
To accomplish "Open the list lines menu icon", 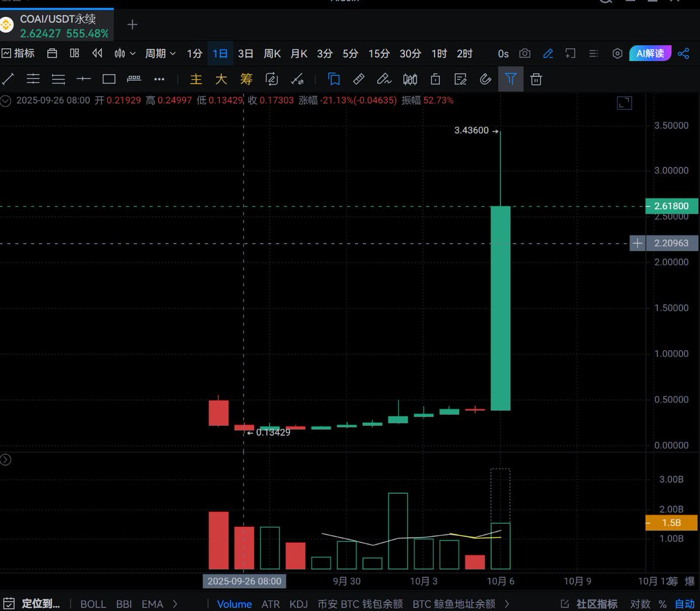I will [593, 54].
